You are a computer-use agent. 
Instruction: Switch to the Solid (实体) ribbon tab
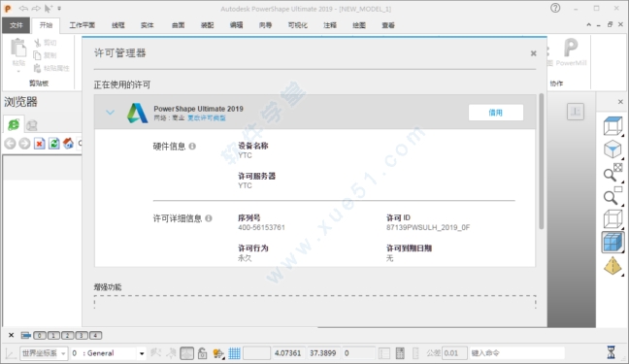coord(148,25)
